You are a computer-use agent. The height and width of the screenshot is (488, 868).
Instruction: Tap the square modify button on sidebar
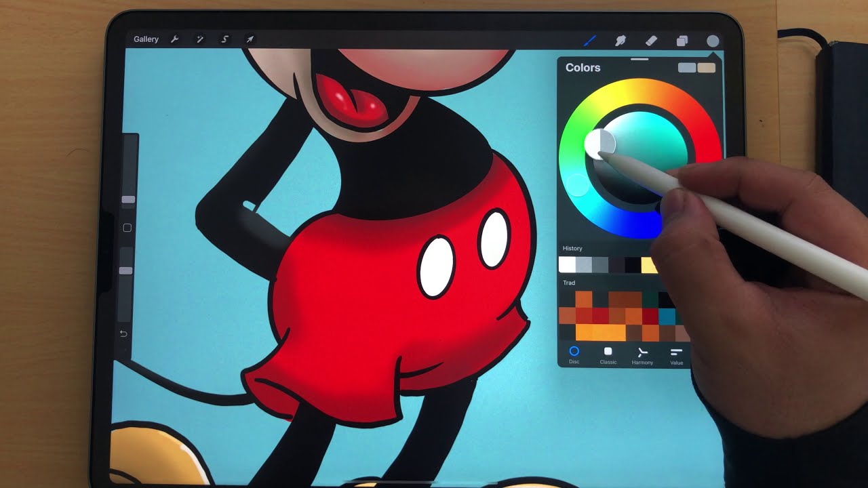[x=127, y=228]
